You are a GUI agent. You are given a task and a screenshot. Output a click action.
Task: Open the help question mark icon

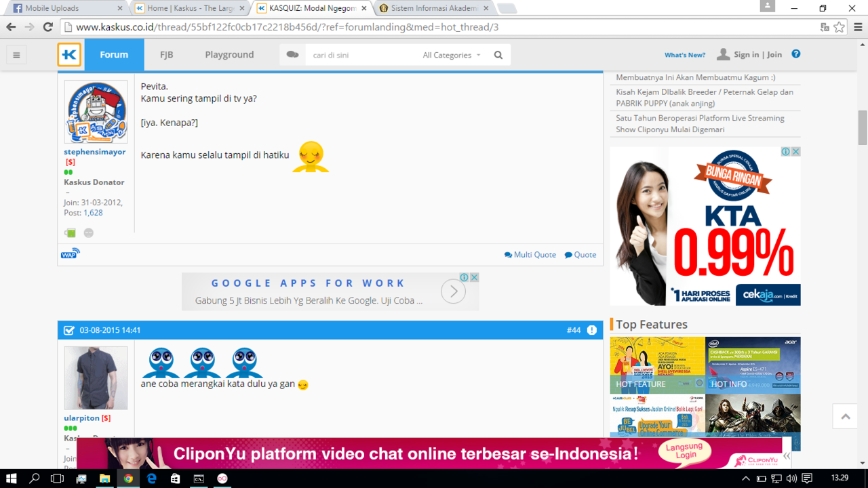tap(796, 54)
